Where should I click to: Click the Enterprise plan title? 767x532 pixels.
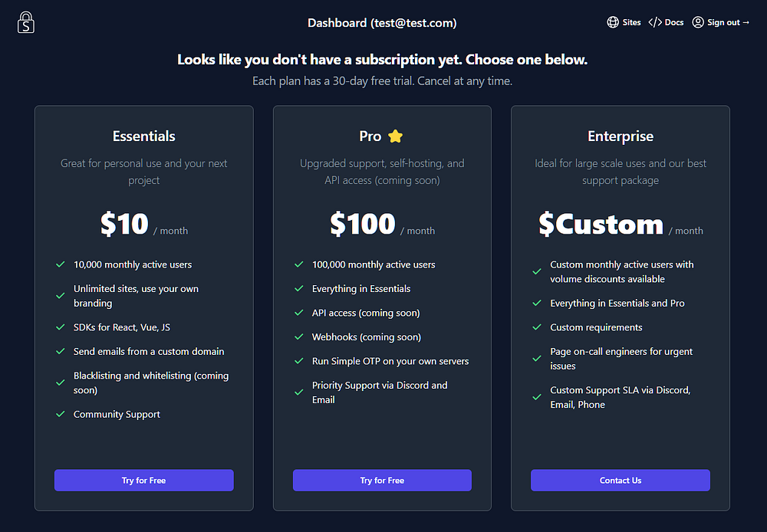tap(621, 136)
